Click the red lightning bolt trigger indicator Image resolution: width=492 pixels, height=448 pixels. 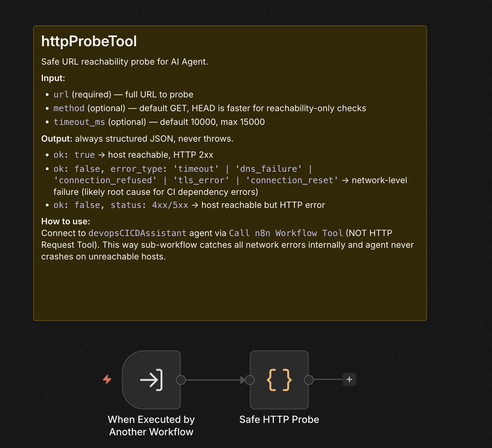pos(107,379)
